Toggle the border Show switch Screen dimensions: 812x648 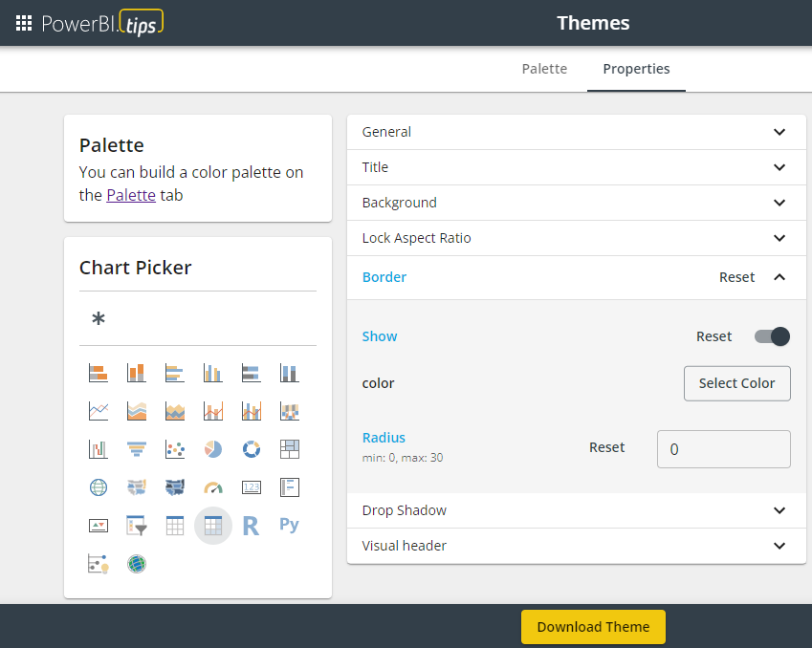[772, 336]
